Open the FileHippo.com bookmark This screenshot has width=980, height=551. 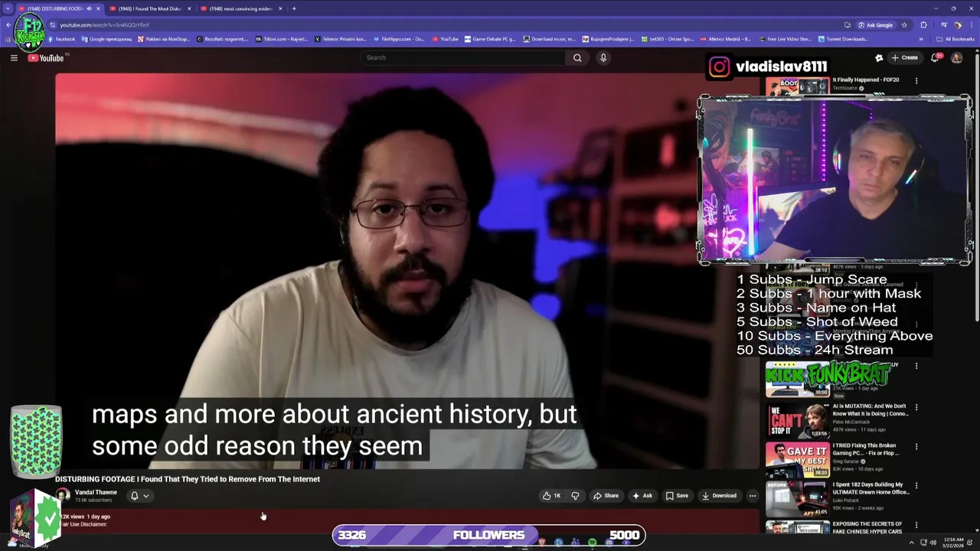click(x=399, y=39)
